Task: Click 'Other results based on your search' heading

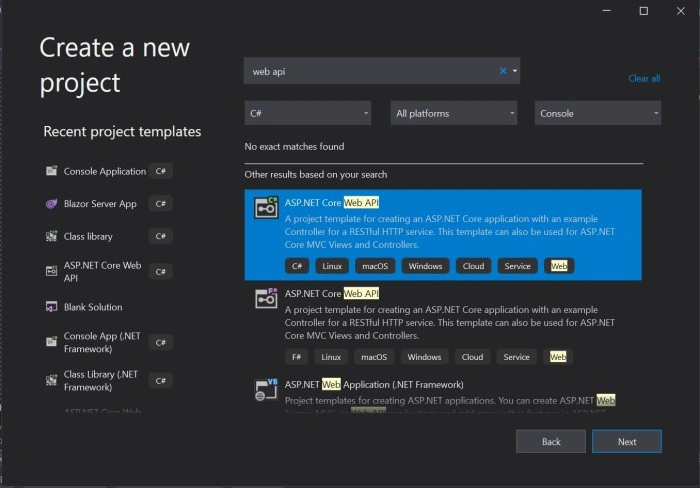Action: (316, 175)
